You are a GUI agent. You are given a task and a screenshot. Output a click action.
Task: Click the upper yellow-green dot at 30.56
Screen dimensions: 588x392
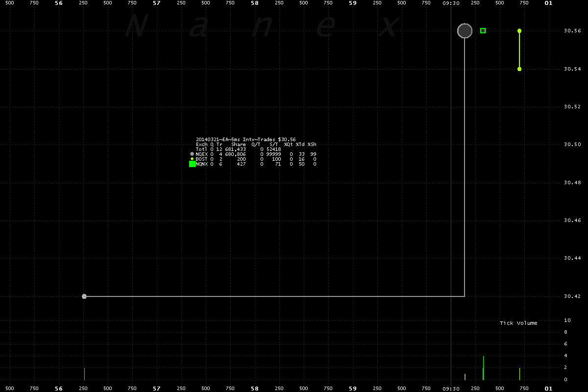(x=519, y=30)
